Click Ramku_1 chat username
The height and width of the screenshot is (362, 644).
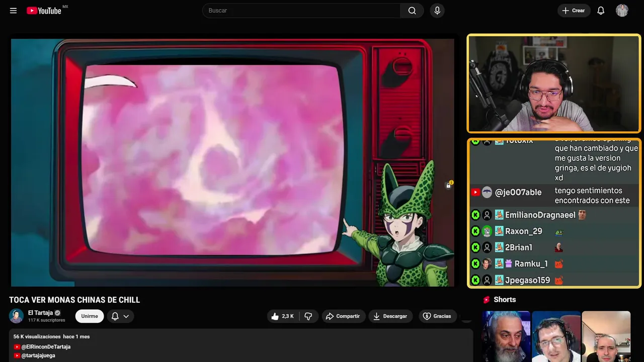coord(531,263)
